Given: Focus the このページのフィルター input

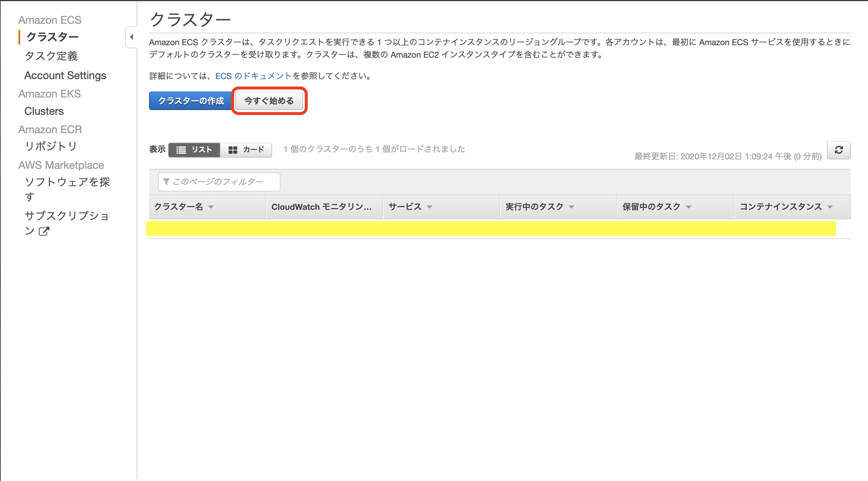Looking at the screenshot, I should tap(219, 182).
